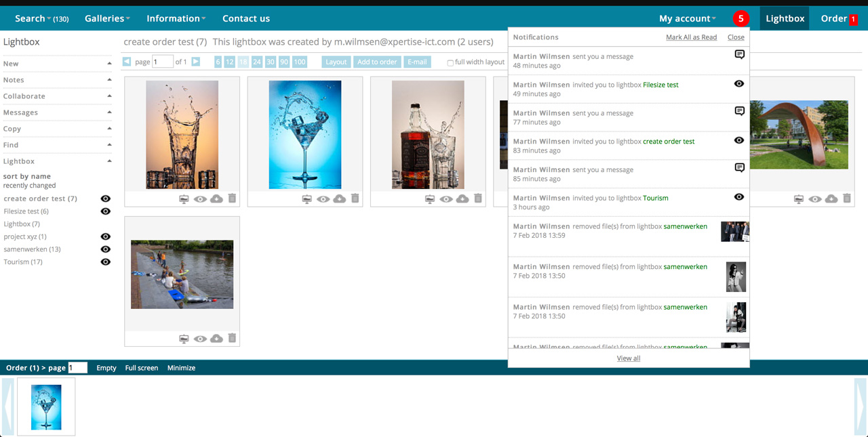Open the red notifications badge showing 5
868x437 pixels.
tap(741, 18)
